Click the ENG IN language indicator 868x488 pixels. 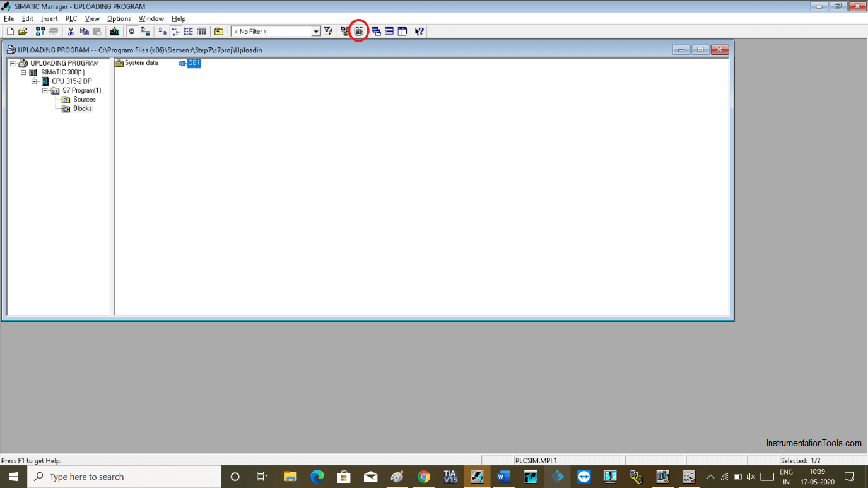[786, 477]
